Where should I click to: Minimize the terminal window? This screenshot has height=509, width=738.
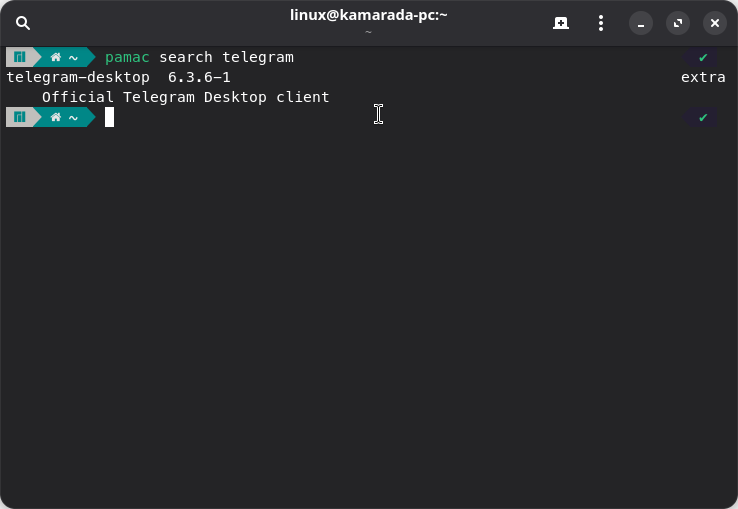641,23
